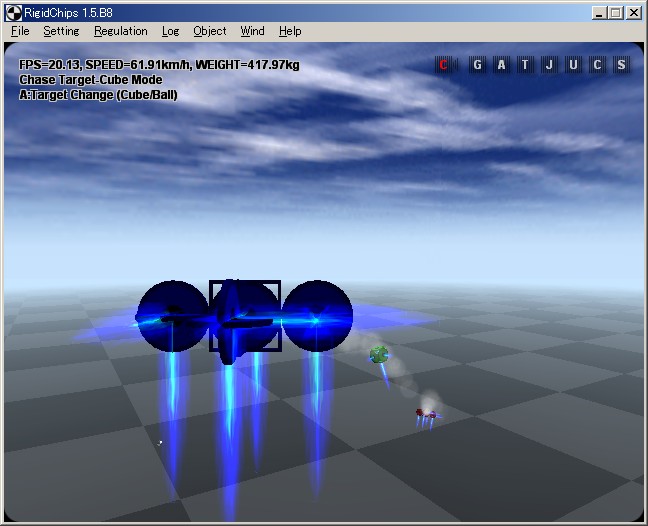The image size is (648, 526).
Task: Click the S indicator icon
Action: click(621, 65)
